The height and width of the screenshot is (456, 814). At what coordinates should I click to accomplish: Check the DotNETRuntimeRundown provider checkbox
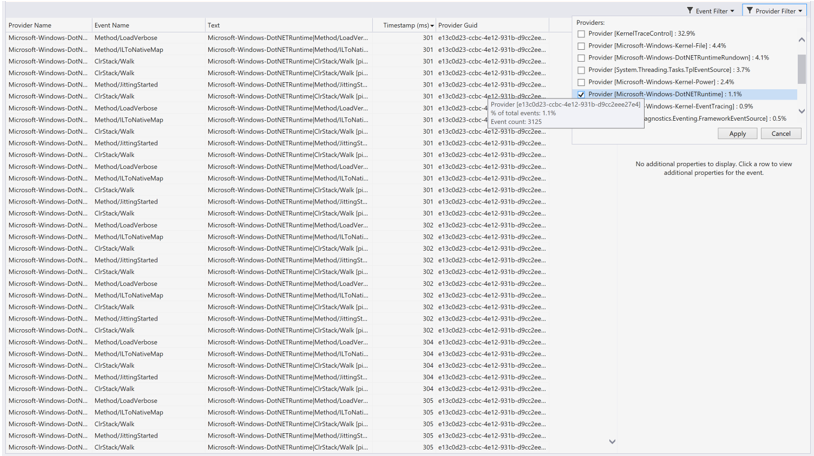tap(581, 58)
